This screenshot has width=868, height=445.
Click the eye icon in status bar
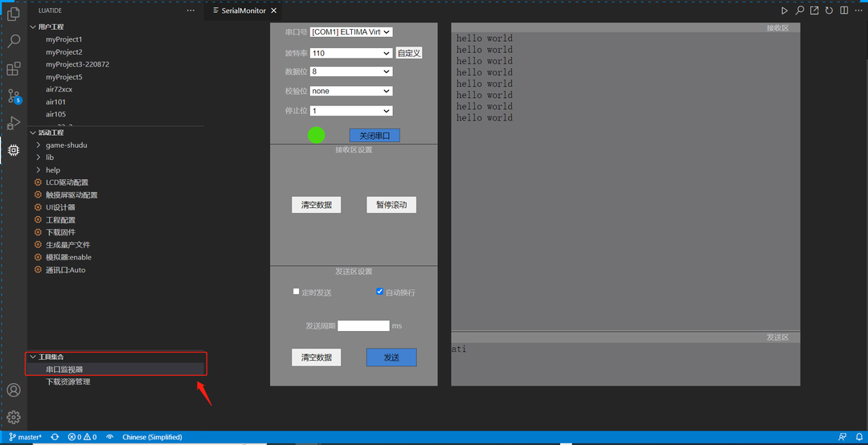pos(109,437)
